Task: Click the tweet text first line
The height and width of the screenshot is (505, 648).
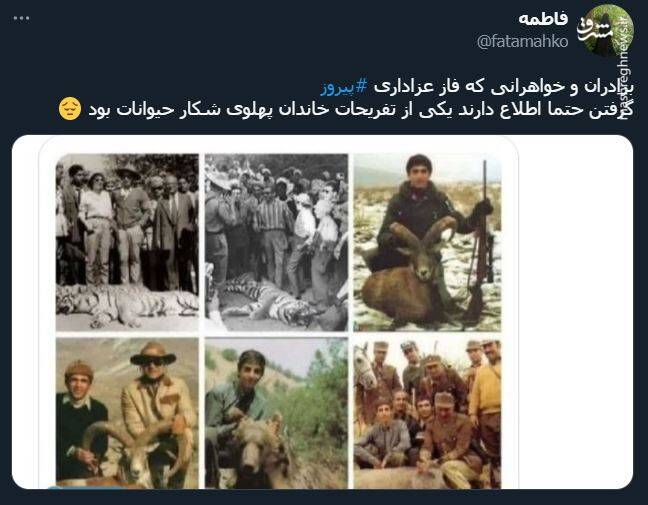Action: click(x=477, y=87)
